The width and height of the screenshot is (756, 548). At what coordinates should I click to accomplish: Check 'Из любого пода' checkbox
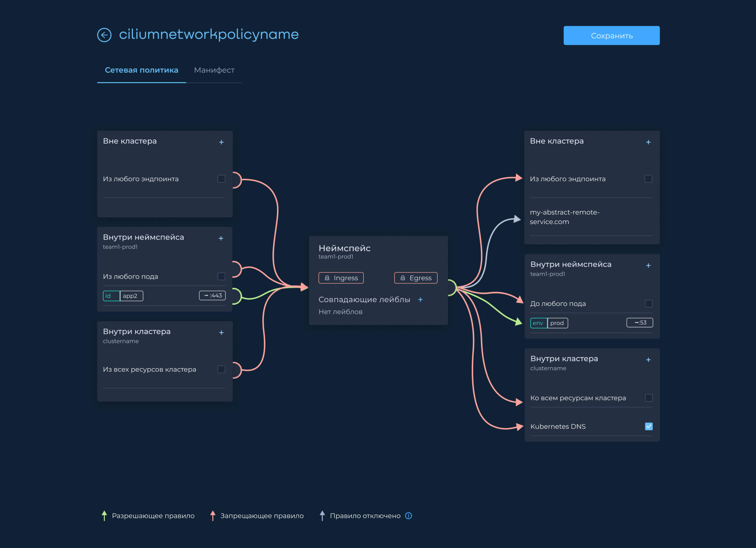tap(221, 276)
